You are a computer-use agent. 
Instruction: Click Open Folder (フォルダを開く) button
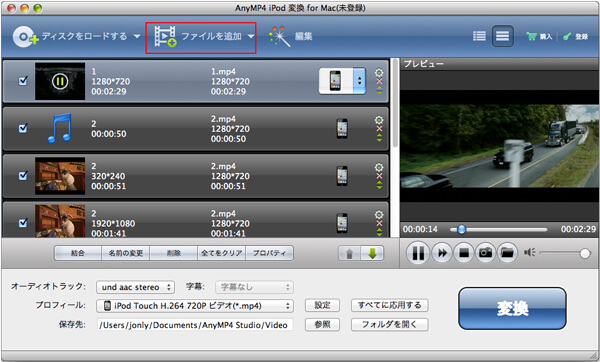390,324
